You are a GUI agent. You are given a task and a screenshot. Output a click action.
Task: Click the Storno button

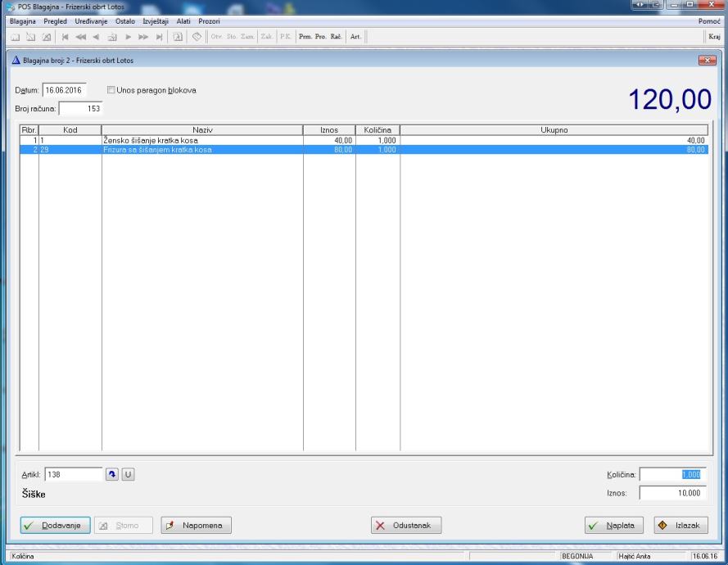pos(124,525)
